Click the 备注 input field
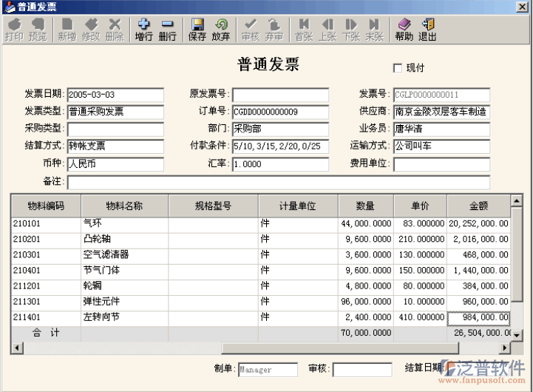The image size is (533, 392). coord(278,182)
